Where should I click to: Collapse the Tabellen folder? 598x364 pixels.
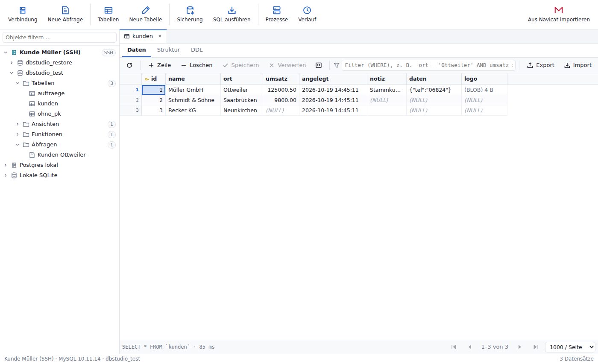pyautogui.click(x=18, y=83)
